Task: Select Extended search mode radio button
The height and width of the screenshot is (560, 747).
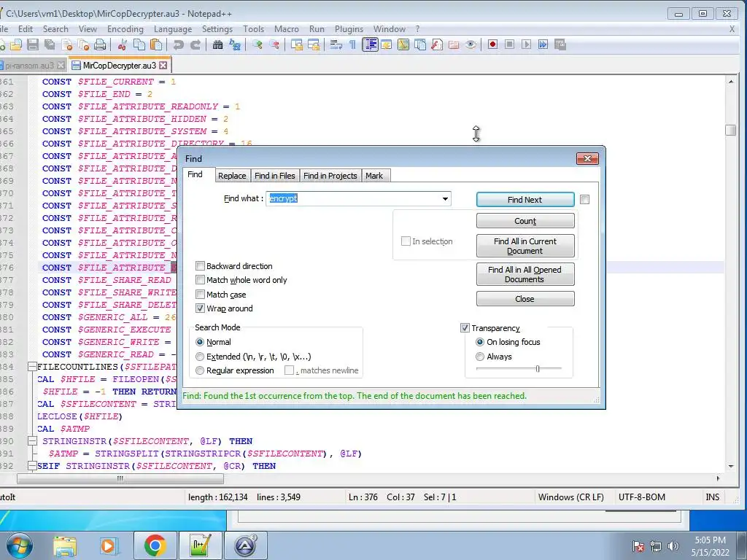Action: (x=200, y=356)
